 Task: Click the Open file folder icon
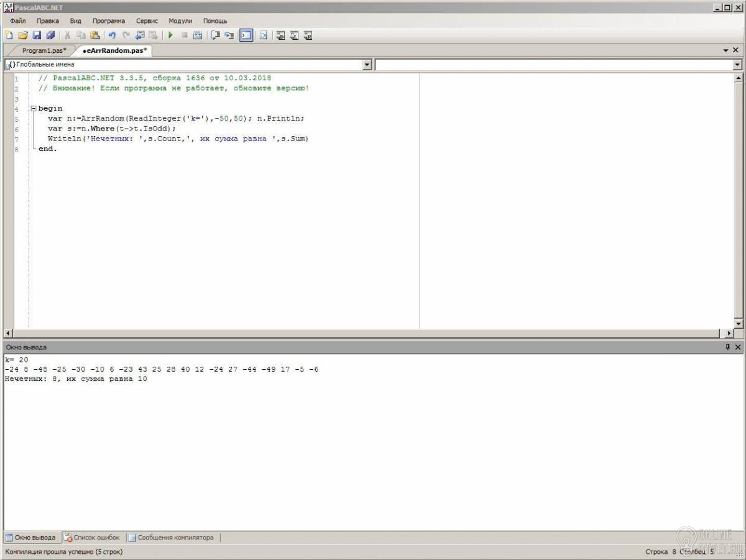click(23, 35)
